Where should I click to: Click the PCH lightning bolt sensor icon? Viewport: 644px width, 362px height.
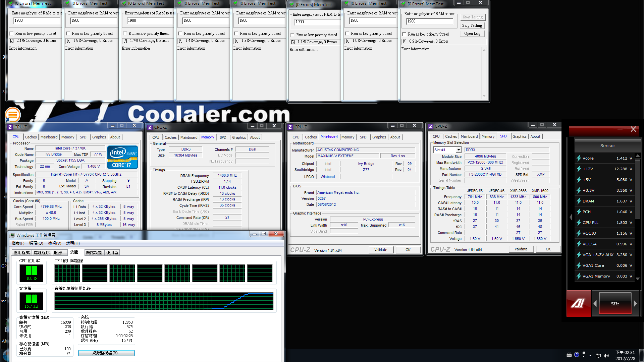pyautogui.click(x=579, y=212)
